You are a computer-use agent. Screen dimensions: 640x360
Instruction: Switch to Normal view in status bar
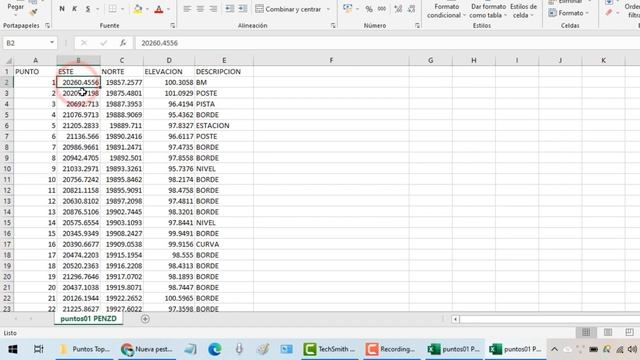click(x=586, y=332)
